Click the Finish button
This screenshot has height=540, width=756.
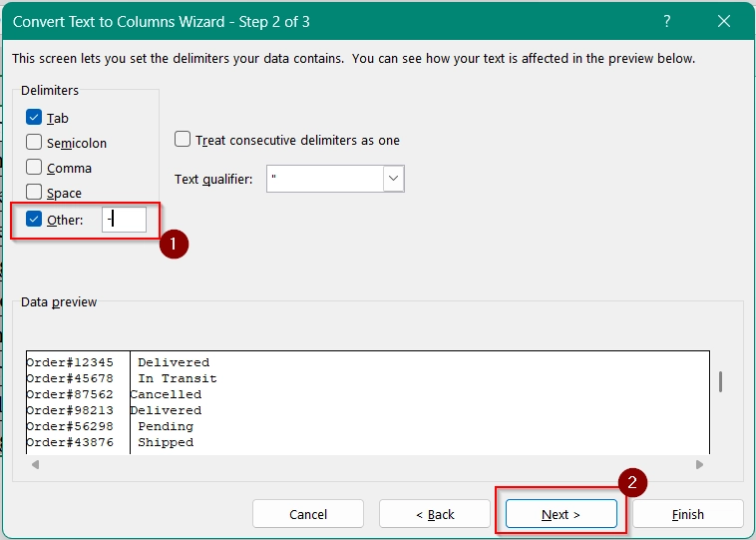687,514
